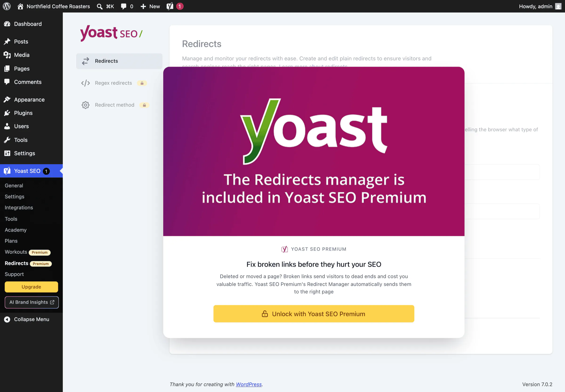
Task: Click the Redirects arrows icon
Action: pyautogui.click(x=85, y=61)
